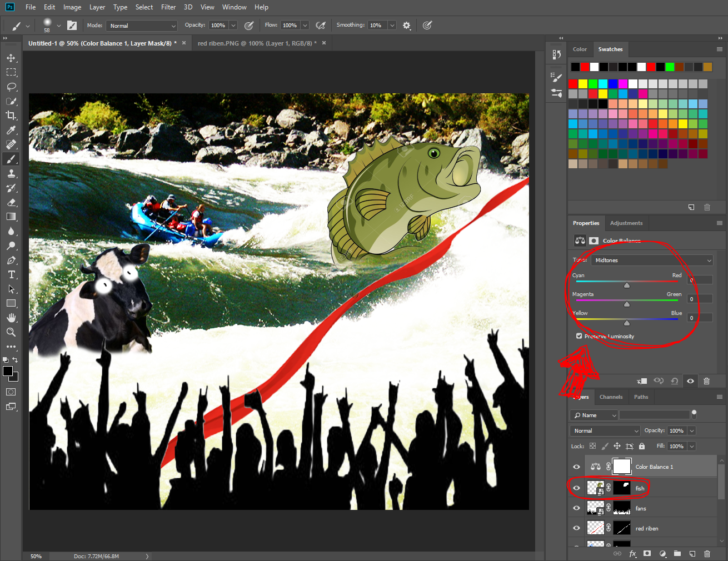Open the Image menu
The height and width of the screenshot is (561, 728).
pyautogui.click(x=72, y=7)
